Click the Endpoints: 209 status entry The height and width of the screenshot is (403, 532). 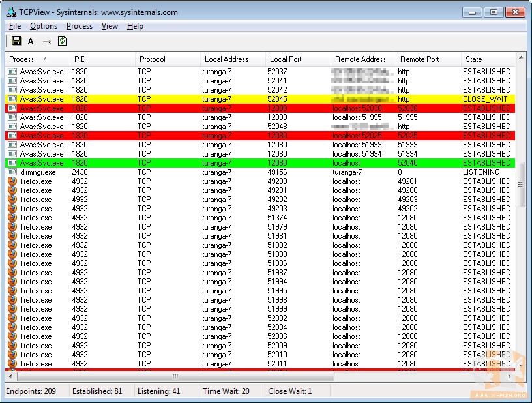[31, 391]
